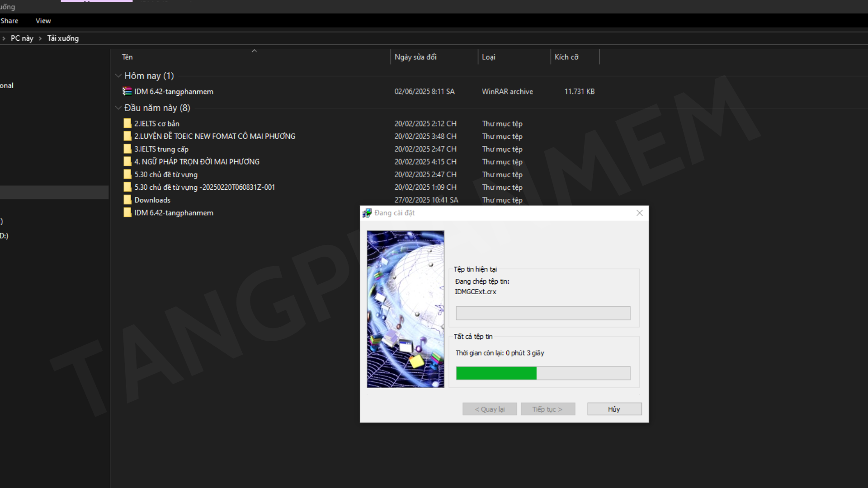Close the Đang cài đặt dialog
The image size is (868, 488).
(639, 213)
